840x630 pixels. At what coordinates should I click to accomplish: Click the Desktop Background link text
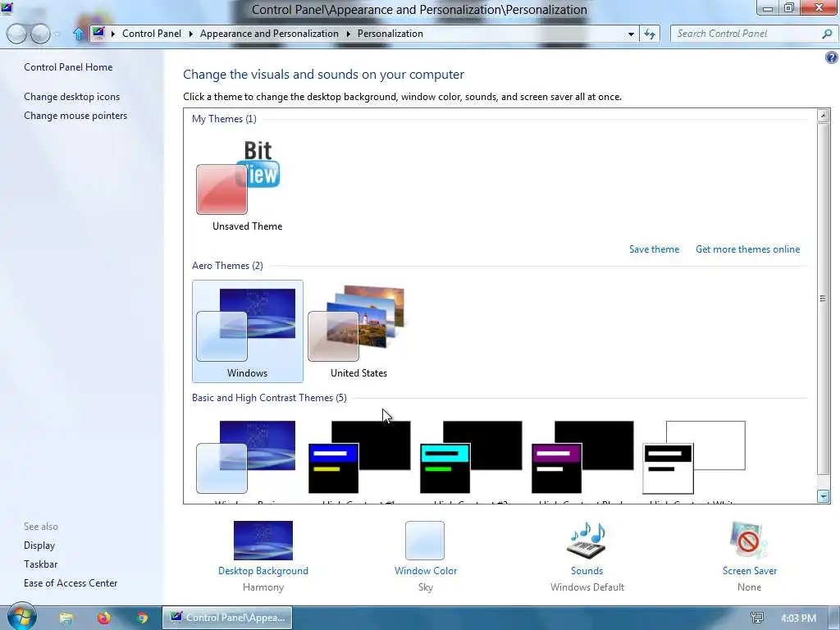(x=263, y=571)
